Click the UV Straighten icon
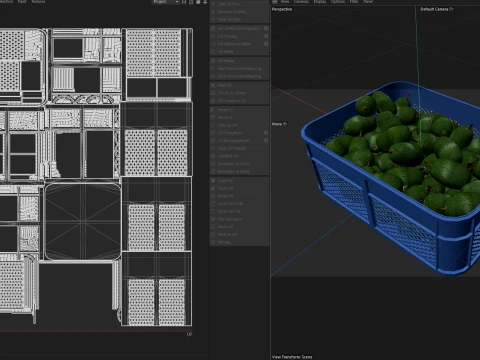 click(x=213, y=133)
